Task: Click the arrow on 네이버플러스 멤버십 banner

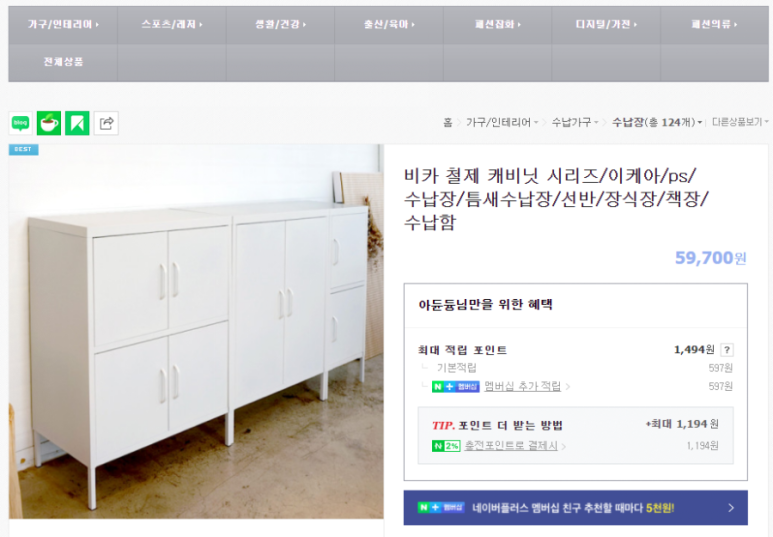Action: pyautogui.click(x=731, y=507)
